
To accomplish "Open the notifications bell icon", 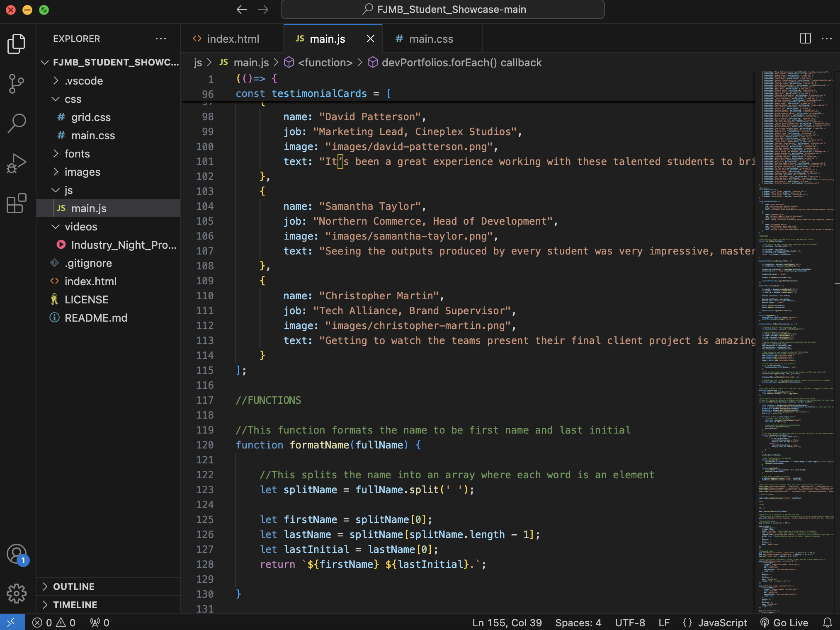I will [x=827, y=623].
